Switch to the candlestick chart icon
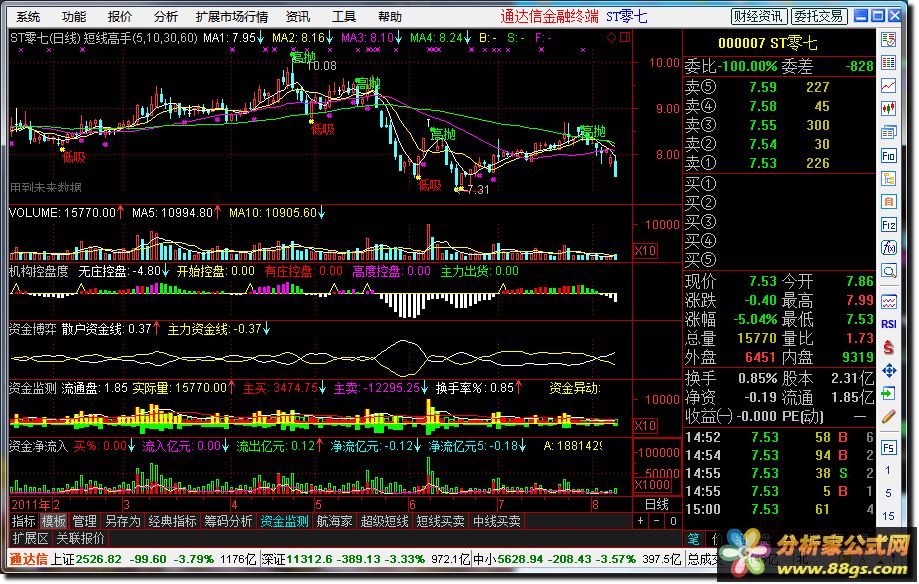 point(889,108)
